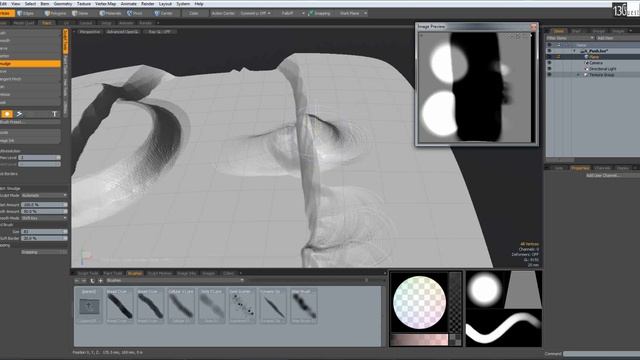The height and width of the screenshot is (360, 640).
Task: Click the round brush tip preview
Action: [484, 289]
